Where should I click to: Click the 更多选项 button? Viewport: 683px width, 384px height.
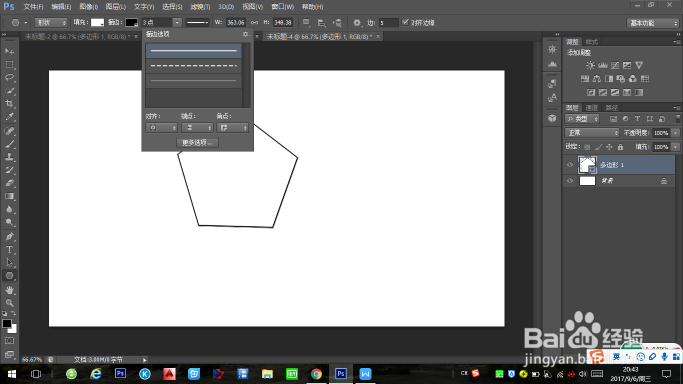click(197, 143)
